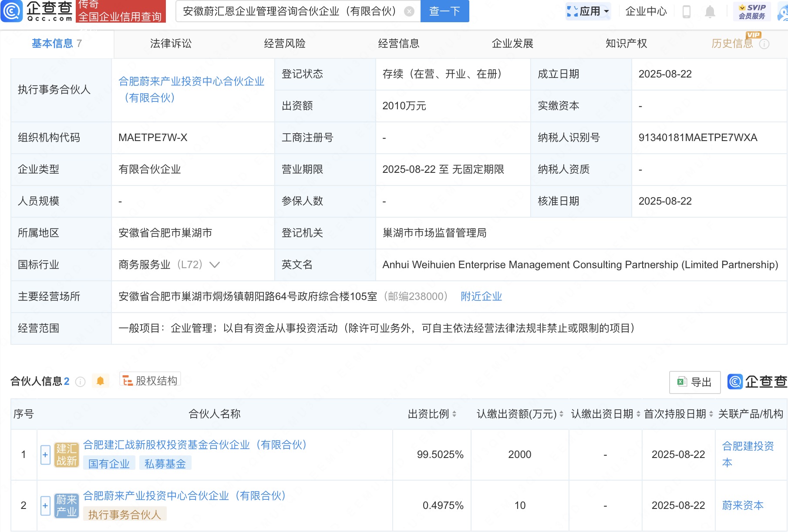Open the 经营风险 tab
This screenshot has width=788, height=532.
pos(285,44)
